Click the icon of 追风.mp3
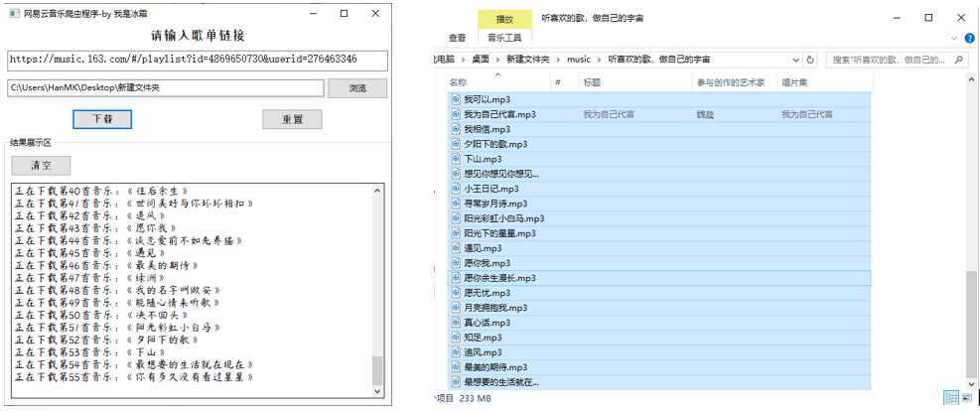 pyautogui.click(x=456, y=352)
